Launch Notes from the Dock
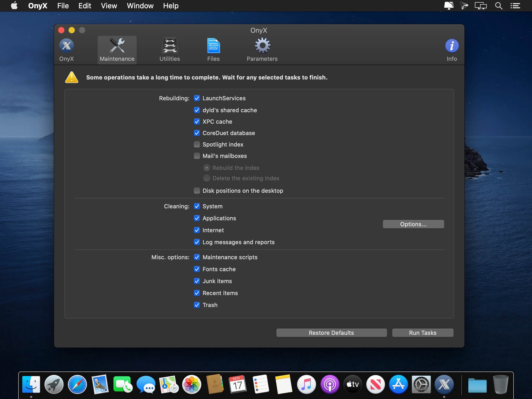This screenshot has width=532, height=399. pos(283,384)
